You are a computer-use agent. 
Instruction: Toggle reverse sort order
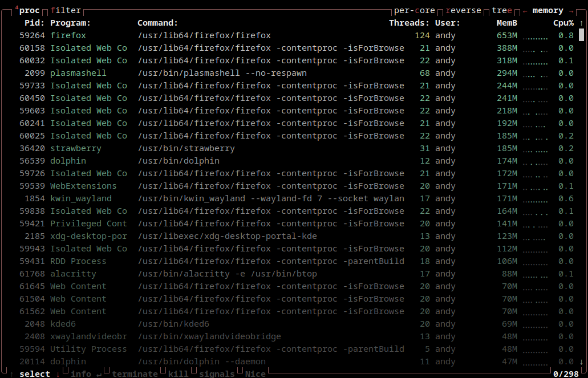tap(463, 10)
